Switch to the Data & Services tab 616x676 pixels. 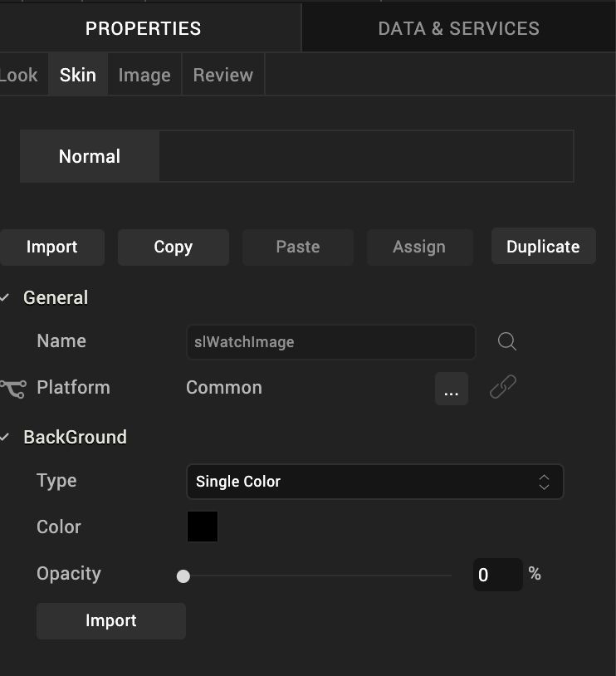coord(458,28)
